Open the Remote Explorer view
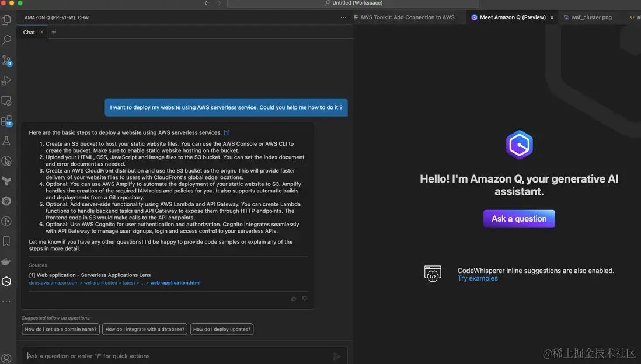Image resolution: width=641 pixels, height=364 pixels. (6, 100)
